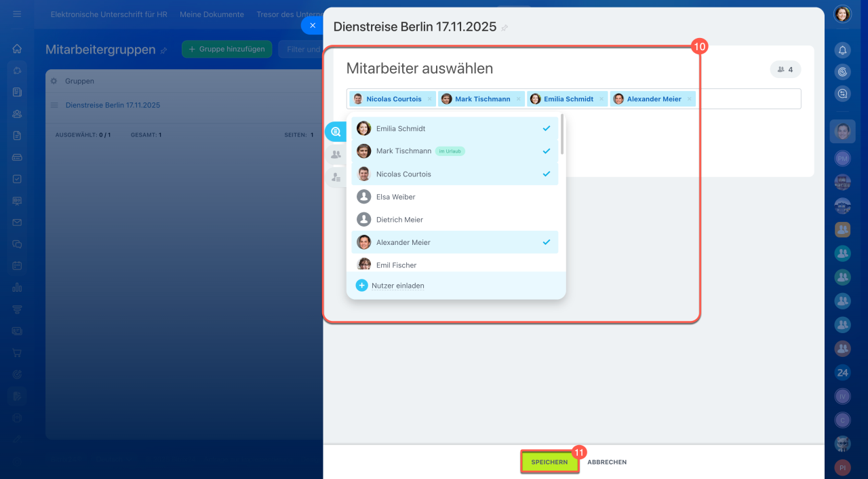Click the pin icon beside Mitarbeitergruppen

[x=163, y=50]
